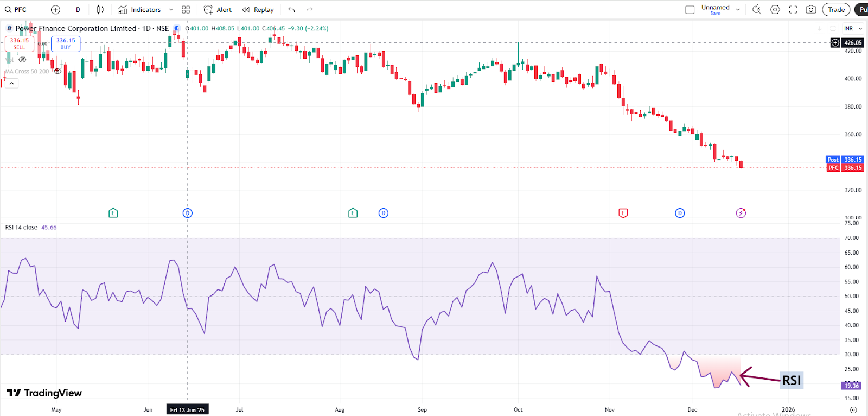Enter fullscreen mode

tap(793, 10)
